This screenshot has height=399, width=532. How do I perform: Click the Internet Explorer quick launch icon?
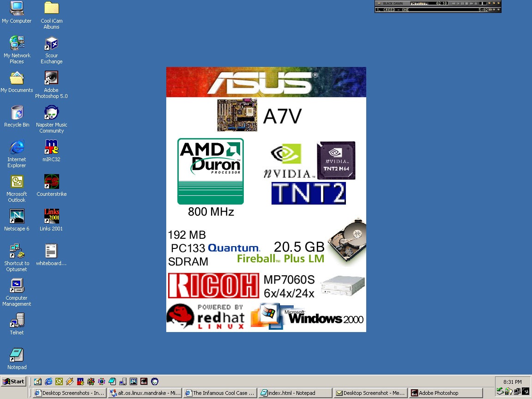pyautogui.click(x=48, y=381)
